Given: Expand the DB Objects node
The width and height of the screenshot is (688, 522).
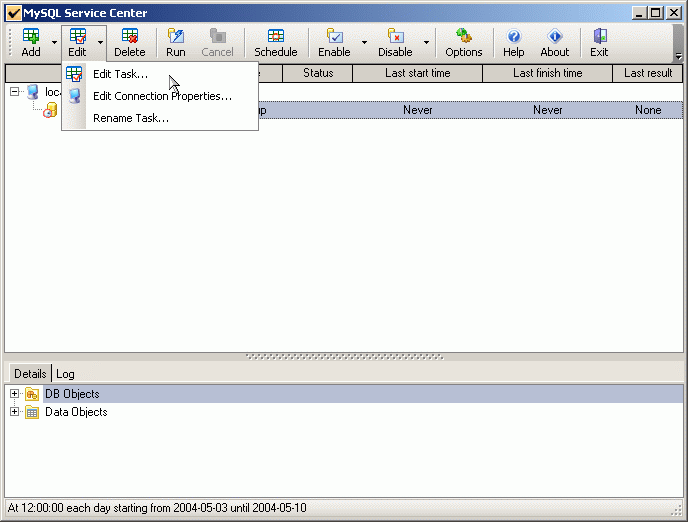Looking at the screenshot, I should click(14, 393).
